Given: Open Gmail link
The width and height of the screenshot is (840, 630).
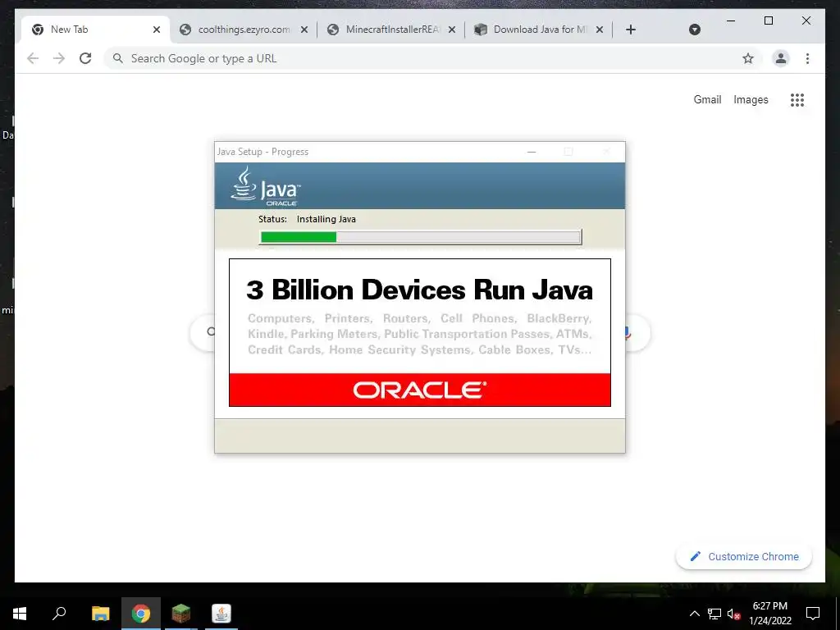Looking at the screenshot, I should [x=707, y=99].
